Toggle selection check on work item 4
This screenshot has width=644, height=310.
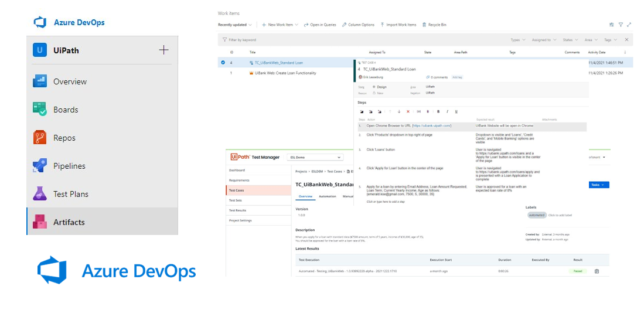coord(223,63)
